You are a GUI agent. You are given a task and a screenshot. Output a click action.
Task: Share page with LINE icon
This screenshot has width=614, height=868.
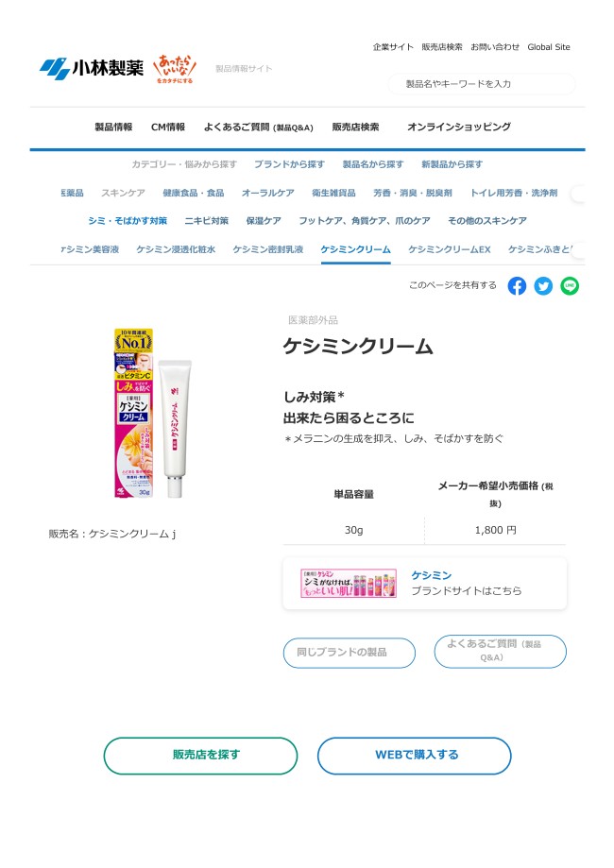coord(570,286)
